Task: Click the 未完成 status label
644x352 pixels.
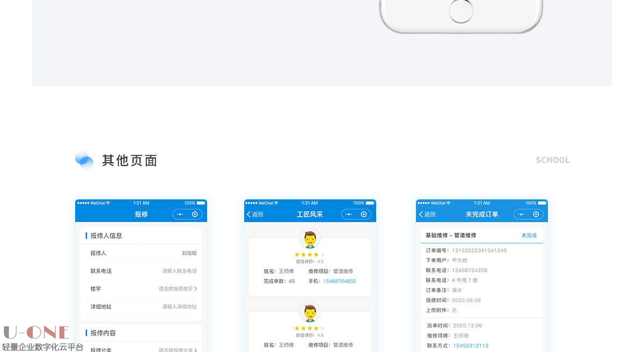Action: 529,235
